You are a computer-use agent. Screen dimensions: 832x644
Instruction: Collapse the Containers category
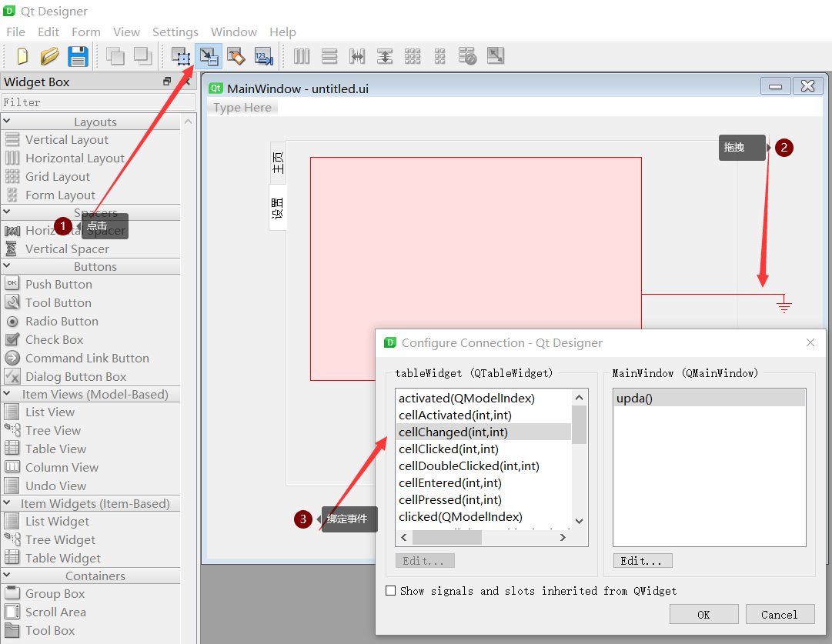pyautogui.click(x=7, y=575)
